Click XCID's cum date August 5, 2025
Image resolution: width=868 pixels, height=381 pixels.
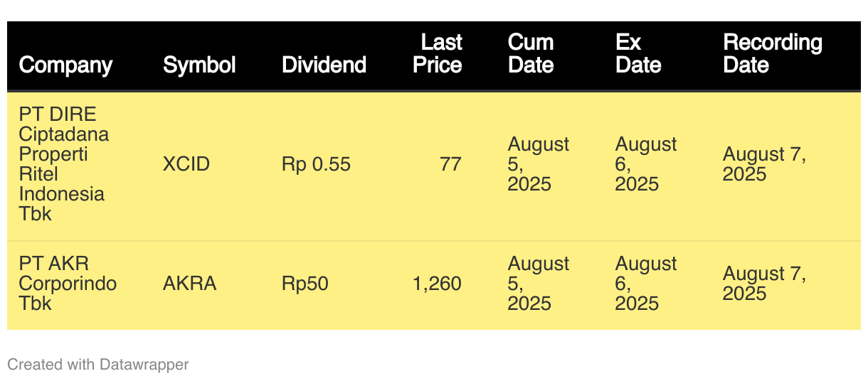538,164
